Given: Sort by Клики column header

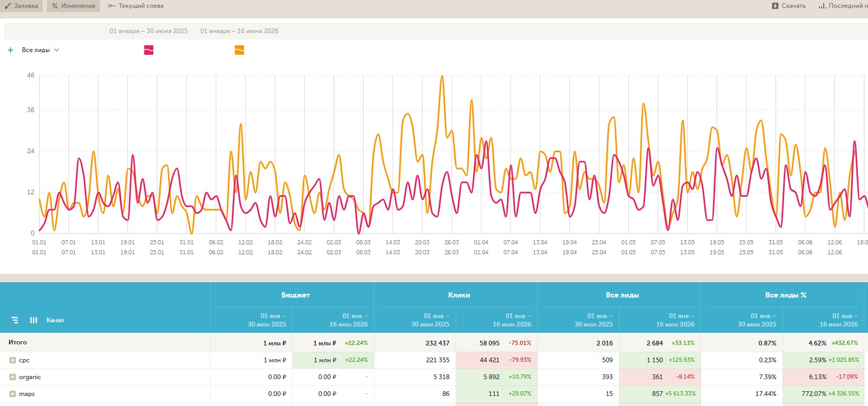Looking at the screenshot, I should (459, 295).
